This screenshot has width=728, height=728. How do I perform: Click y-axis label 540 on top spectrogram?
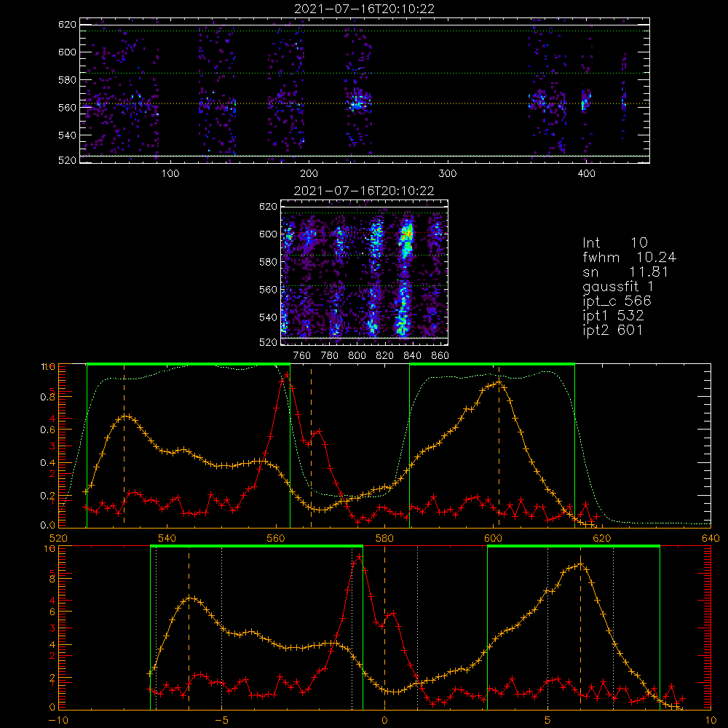pos(67,135)
